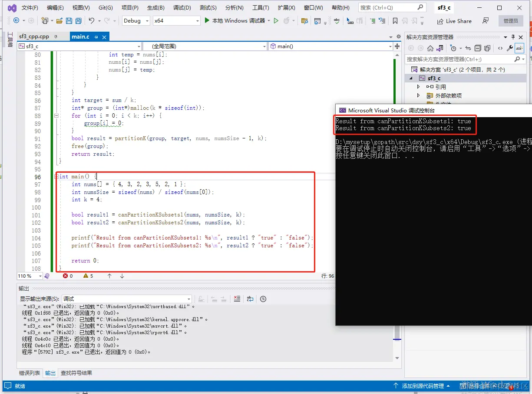Open the Git(G) menu
The width and height of the screenshot is (532, 394).
tap(106, 8)
